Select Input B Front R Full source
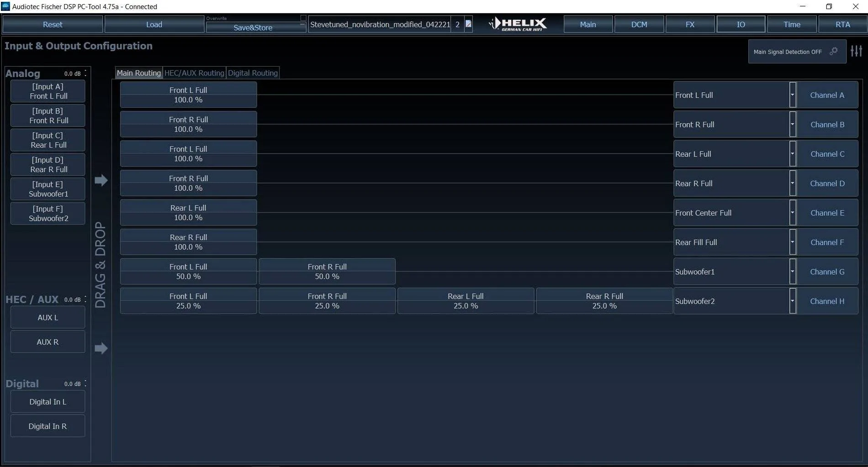This screenshot has width=868, height=467. tap(48, 115)
